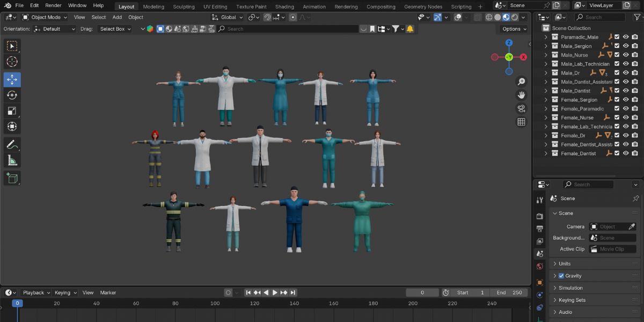Select the Rotate tool
The height and width of the screenshot is (322, 644).
click(x=12, y=94)
